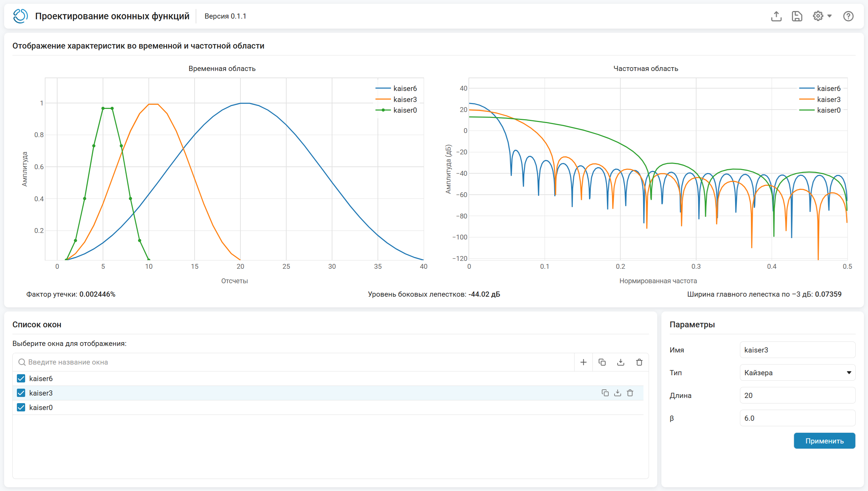Download the kaiser3 window
Viewport: 868px width, 491px height.
[x=618, y=393]
